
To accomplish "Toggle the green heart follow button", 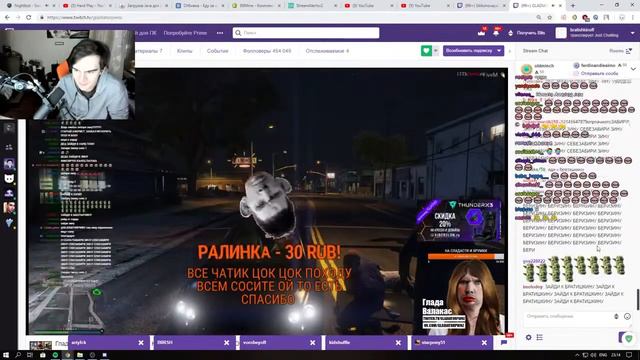I will pos(426,51).
